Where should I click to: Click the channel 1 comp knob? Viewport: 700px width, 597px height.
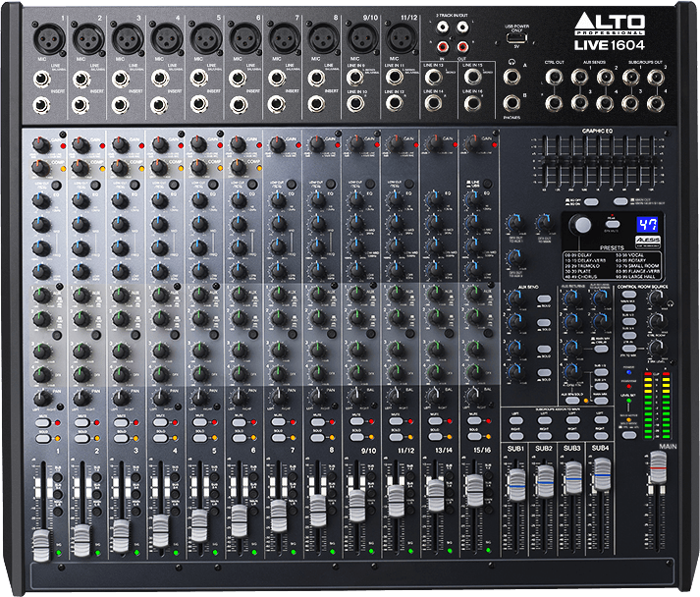click(x=41, y=168)
